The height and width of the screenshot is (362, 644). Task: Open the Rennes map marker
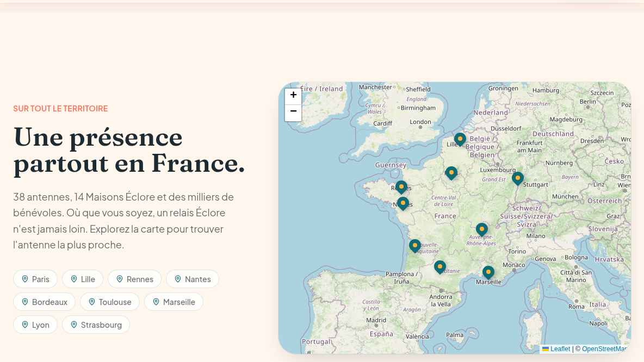point(401,188)
